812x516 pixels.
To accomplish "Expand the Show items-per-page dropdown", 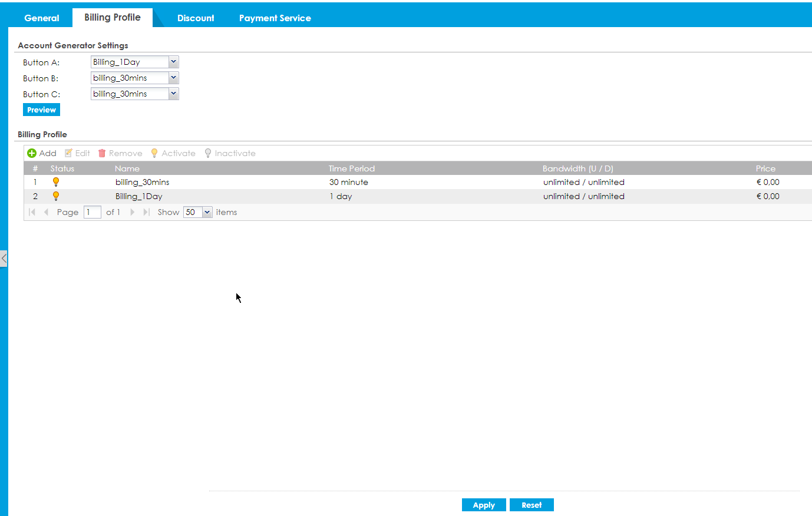I will pyautogui.click(x=207, y=212).
